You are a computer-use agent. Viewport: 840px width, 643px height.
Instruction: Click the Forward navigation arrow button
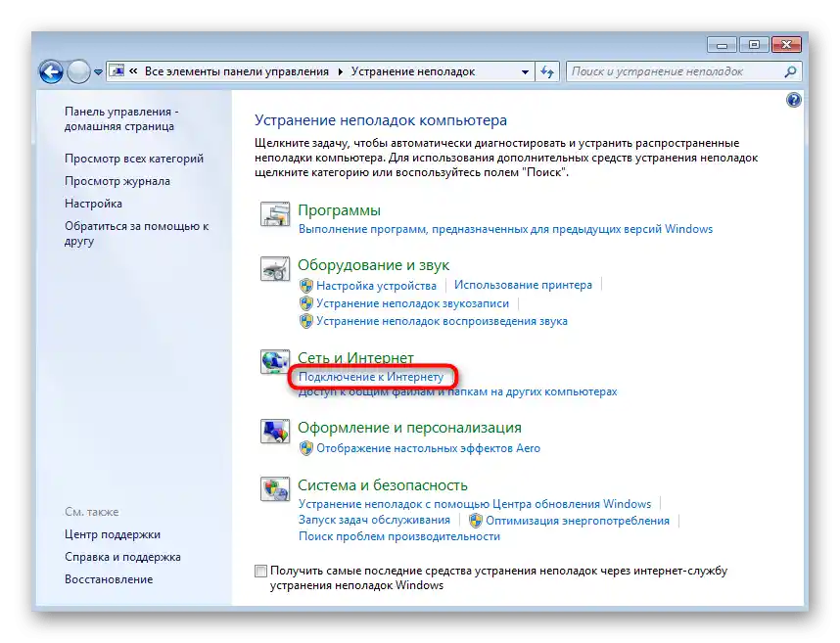pos(78,71)
